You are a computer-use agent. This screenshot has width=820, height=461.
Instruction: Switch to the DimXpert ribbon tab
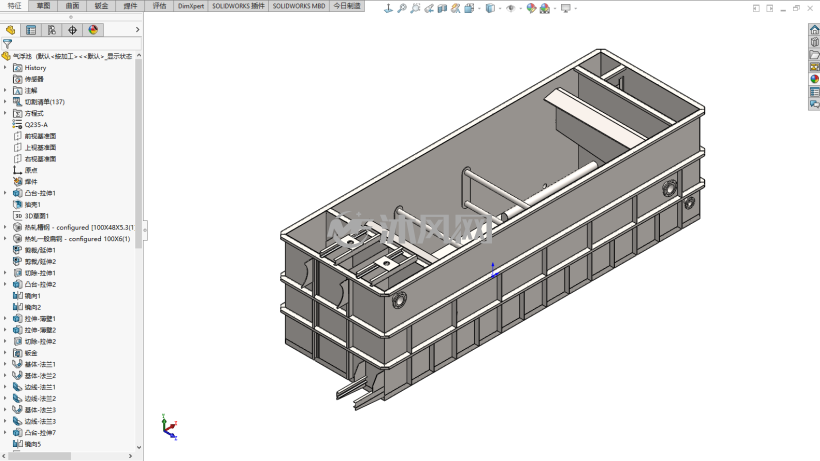tap(190, 6)
